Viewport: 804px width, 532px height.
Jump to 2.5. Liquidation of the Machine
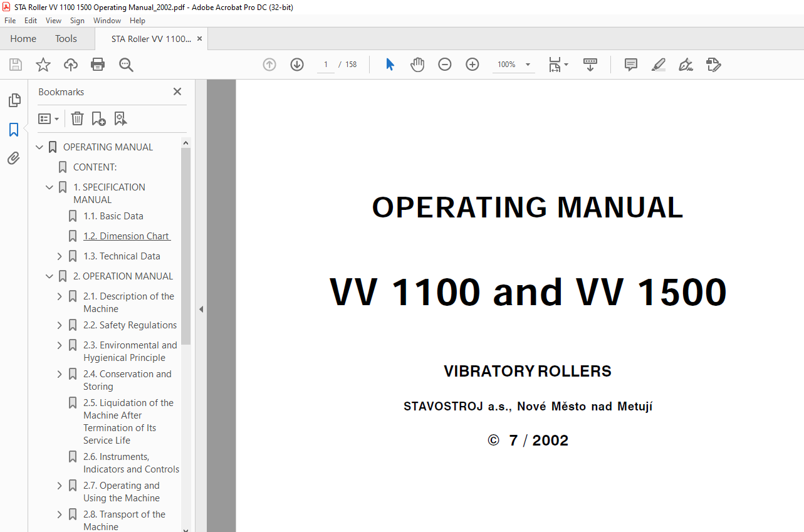128,422
